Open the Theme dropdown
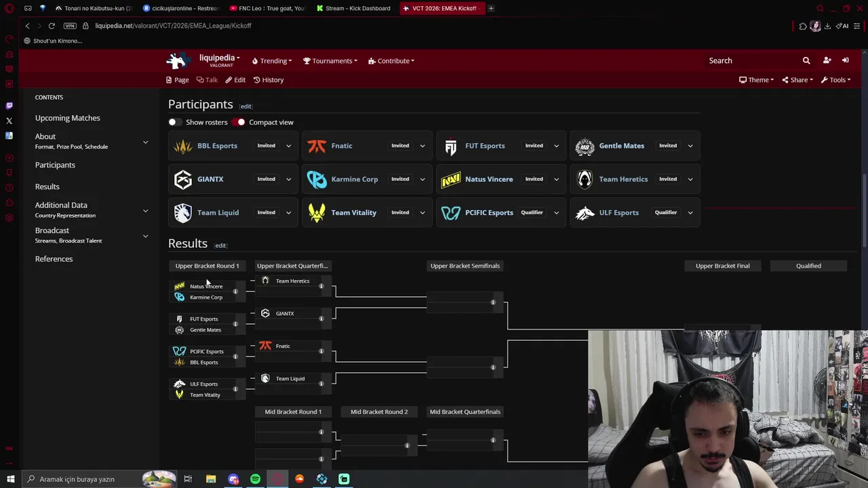 [x=757, y=80]
